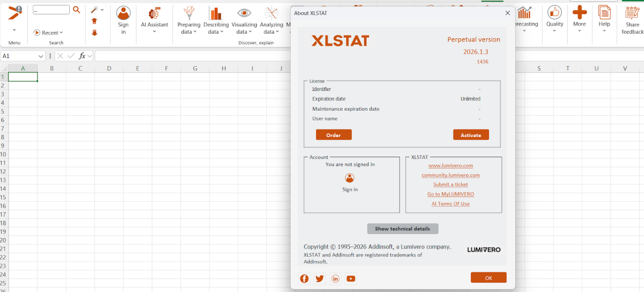Click the Order button
The width and height of the screenshot is (644, 292).
334,135
